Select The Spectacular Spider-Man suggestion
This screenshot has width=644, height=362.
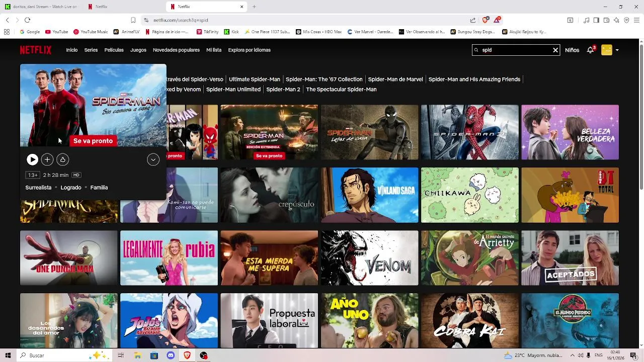point(341,89)
